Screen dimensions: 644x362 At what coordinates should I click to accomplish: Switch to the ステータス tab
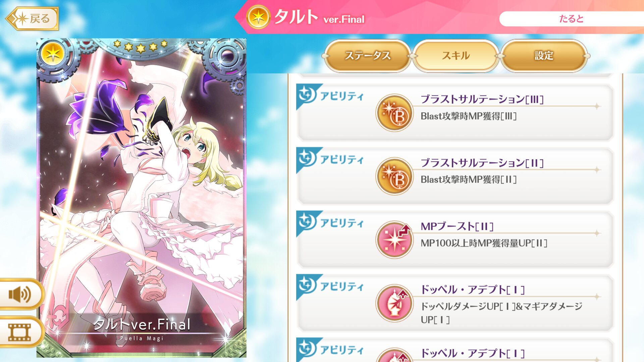click(x=368, y=56)
